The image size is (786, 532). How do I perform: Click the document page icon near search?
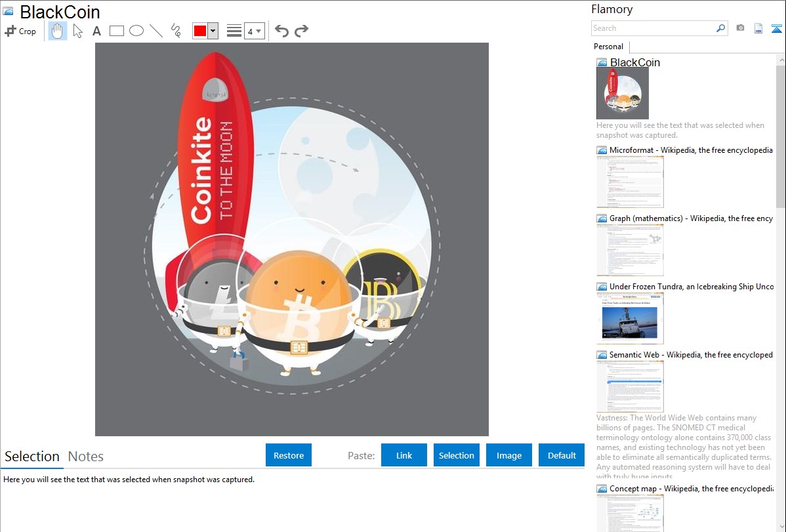(x=758, y=28)
